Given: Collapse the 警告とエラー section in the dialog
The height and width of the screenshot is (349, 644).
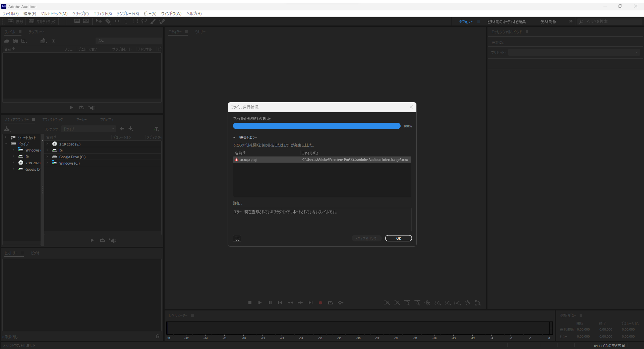Looking at the screenshot, I should pyautogui.click(x=234, y=137).
